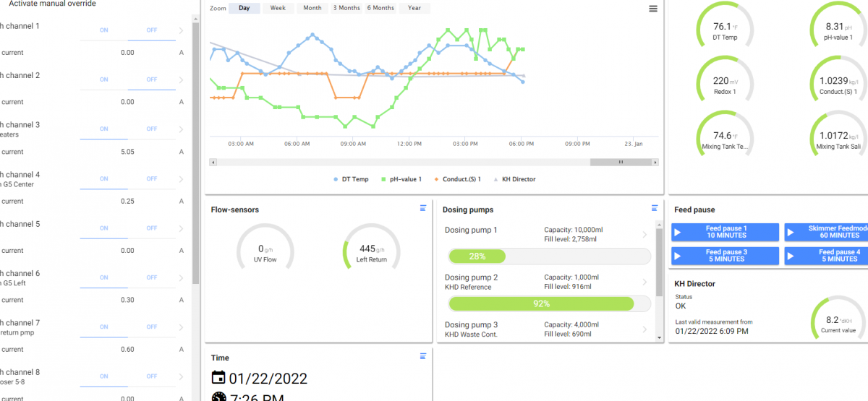This screenshot has height=401, width=868.
Task: Click the chart horizontal scrollbar thumb
Action: tap(621, 162)
